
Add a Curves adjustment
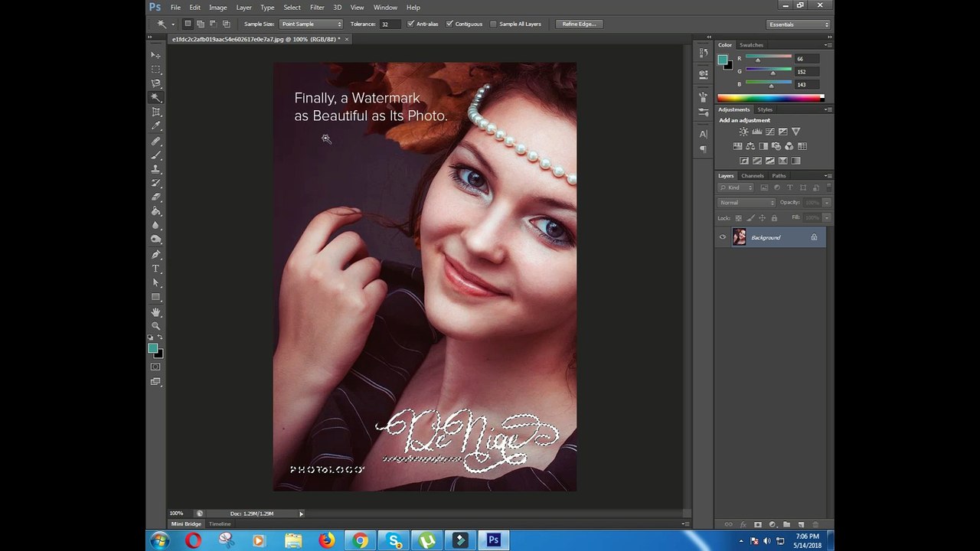(769, 132)
